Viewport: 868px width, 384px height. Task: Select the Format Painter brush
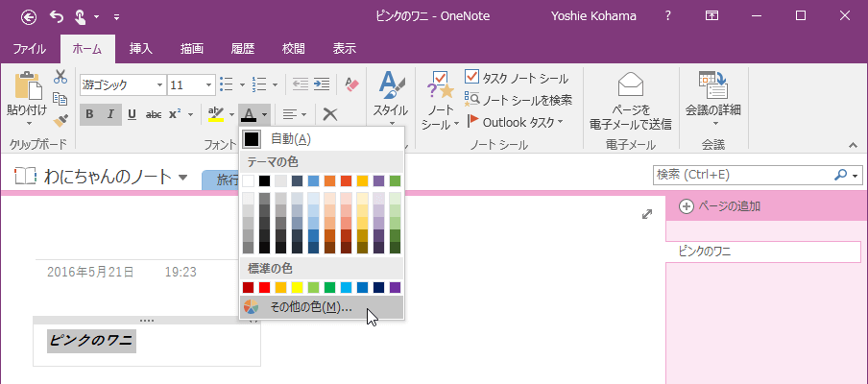(60, 120)
